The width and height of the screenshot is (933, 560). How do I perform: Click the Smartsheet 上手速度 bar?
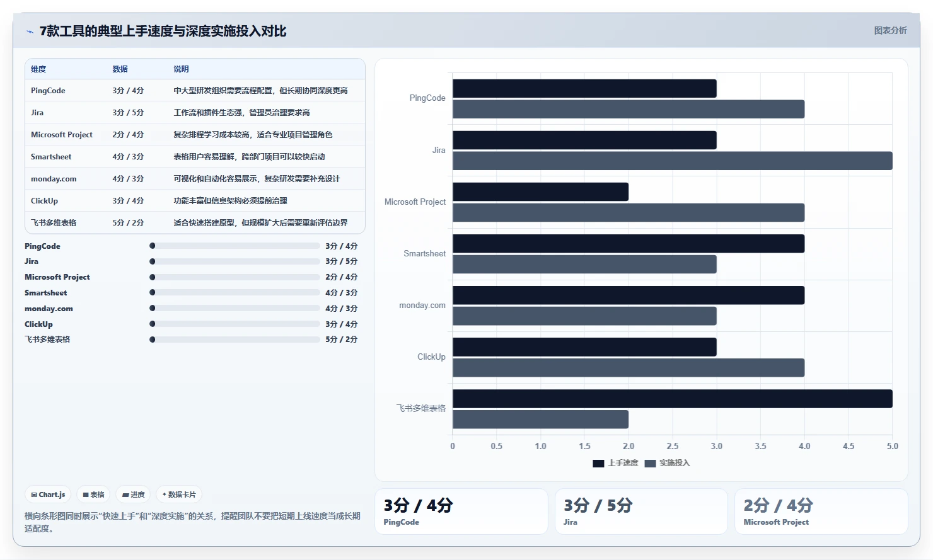[x=629, y=244]
